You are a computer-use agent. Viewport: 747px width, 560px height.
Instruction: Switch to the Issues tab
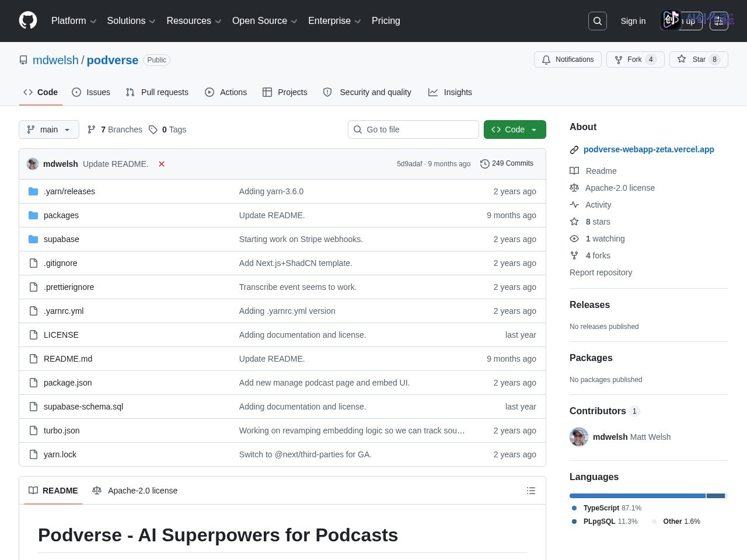(x=91, y=92)
